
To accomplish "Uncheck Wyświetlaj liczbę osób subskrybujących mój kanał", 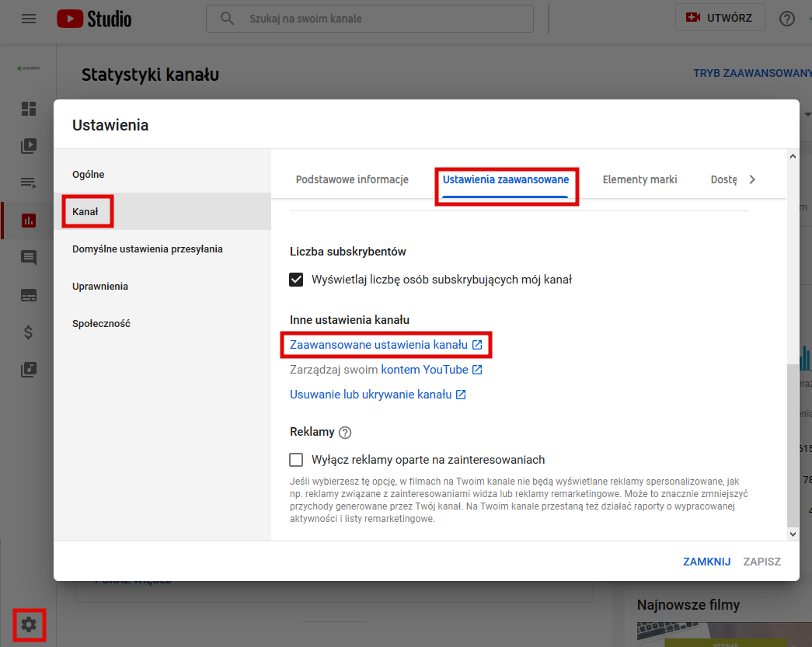I will (x=296, y=280).
